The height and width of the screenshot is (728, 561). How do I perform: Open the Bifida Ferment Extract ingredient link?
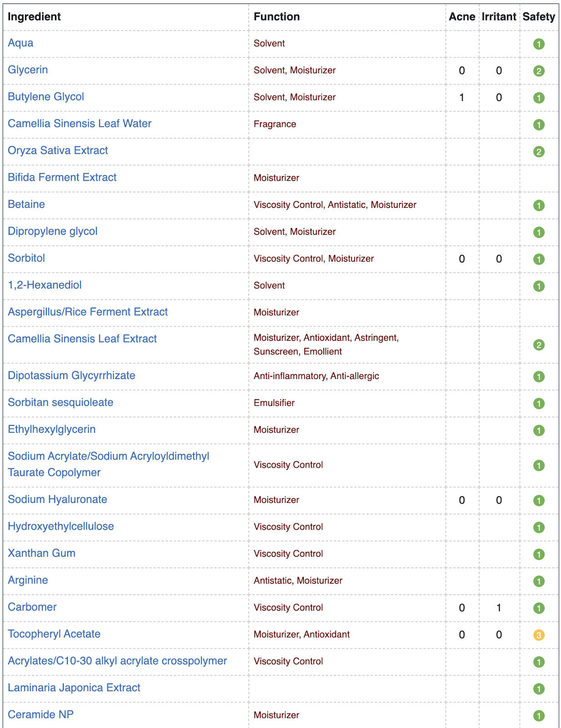[62, 177]
